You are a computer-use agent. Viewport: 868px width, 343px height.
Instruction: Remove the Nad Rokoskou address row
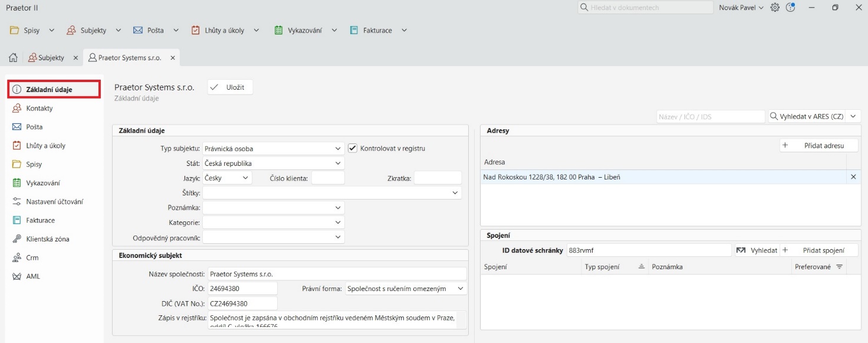point(853,177)
